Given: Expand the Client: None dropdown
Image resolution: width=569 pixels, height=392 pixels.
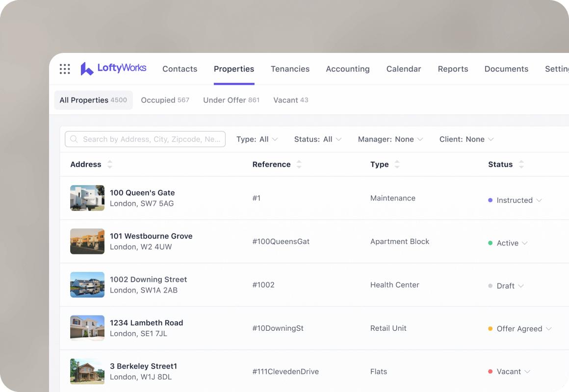Looking at the screenshot, I should (x=466, y=139).
